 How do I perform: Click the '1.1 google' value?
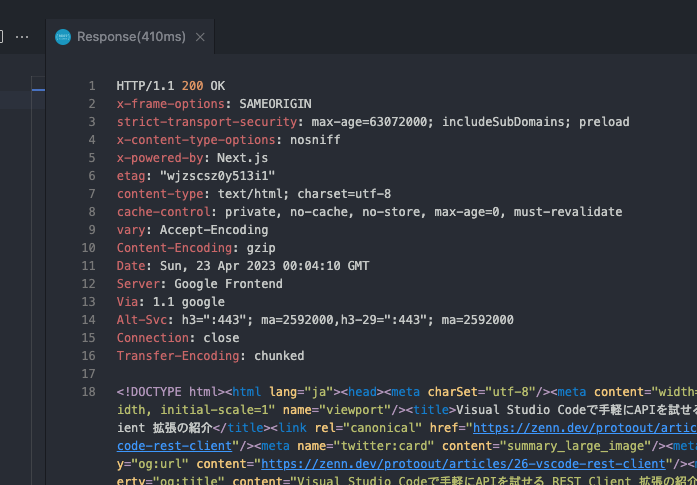click(188, 302)
